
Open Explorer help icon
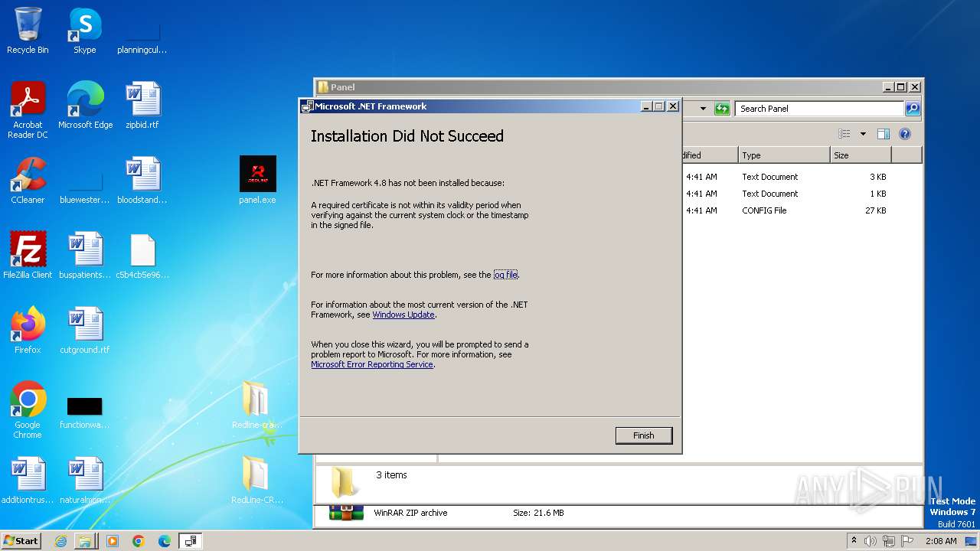905,134
